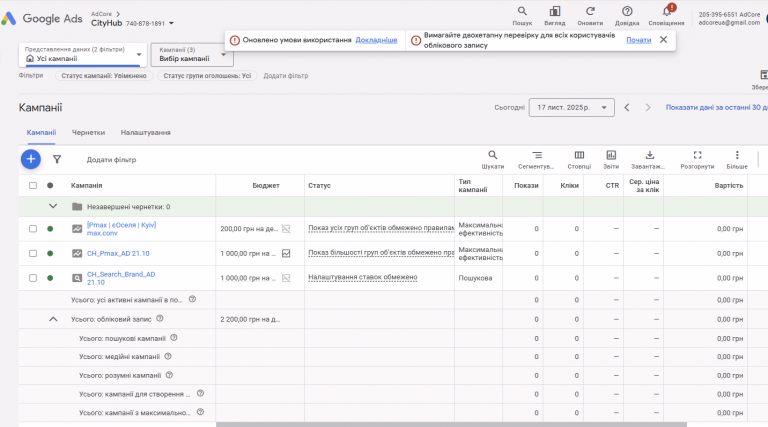Click the blue plus create campaign button
The image size is (768, 427).
click(x=30, y=159)
